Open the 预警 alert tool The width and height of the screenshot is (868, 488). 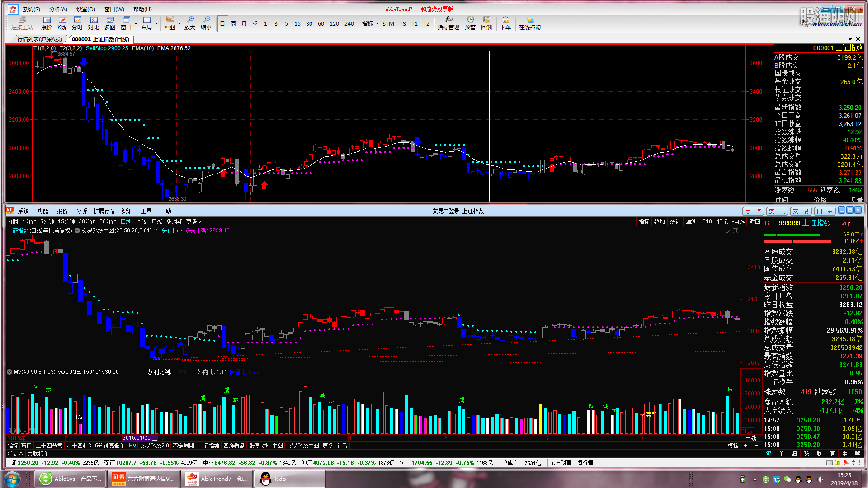(x=470, y=23)
